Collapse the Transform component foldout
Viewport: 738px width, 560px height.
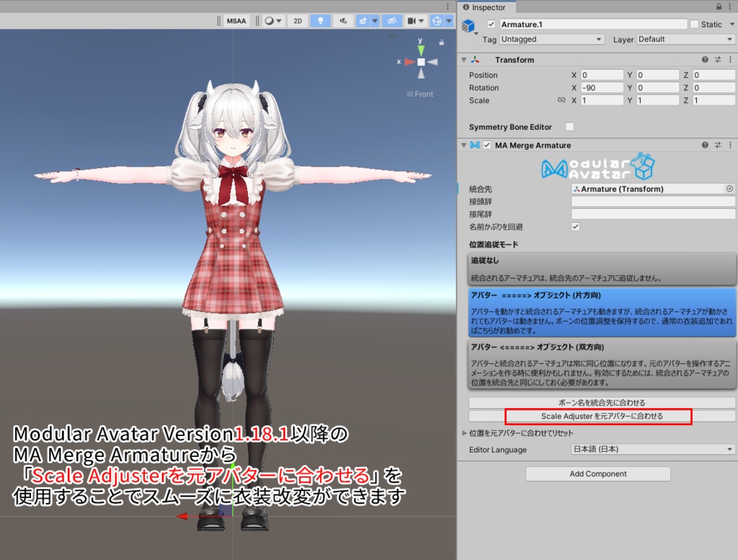[464, 60]
